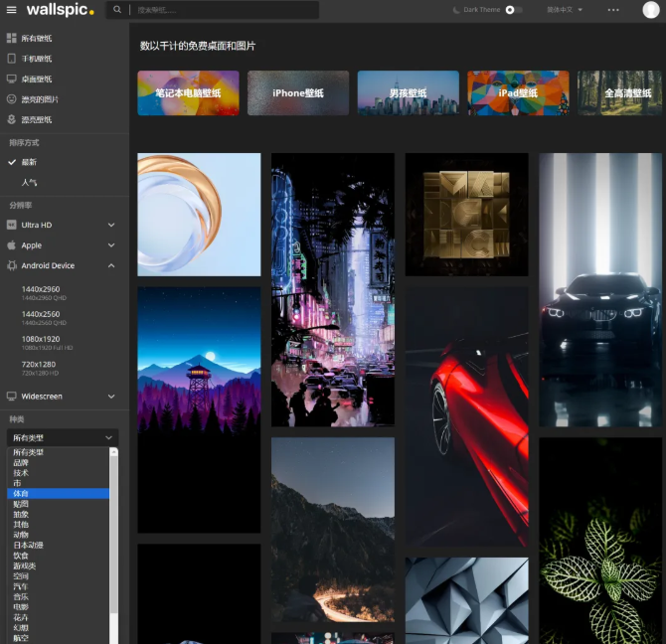Click the wallspic logo
The image size is (666, 644).
[x=60, y=9]
